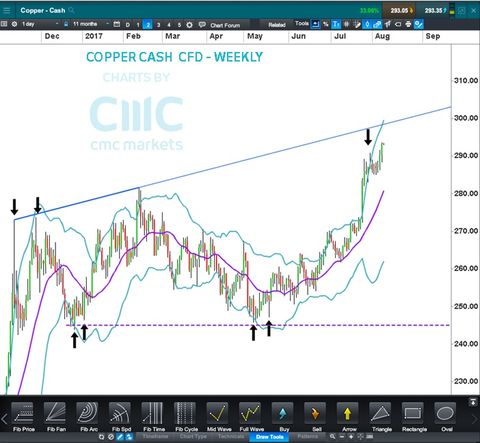Pick the Full Wave drawing tool
This screenshot has height=443, width=480.
[x=251, y=417]
